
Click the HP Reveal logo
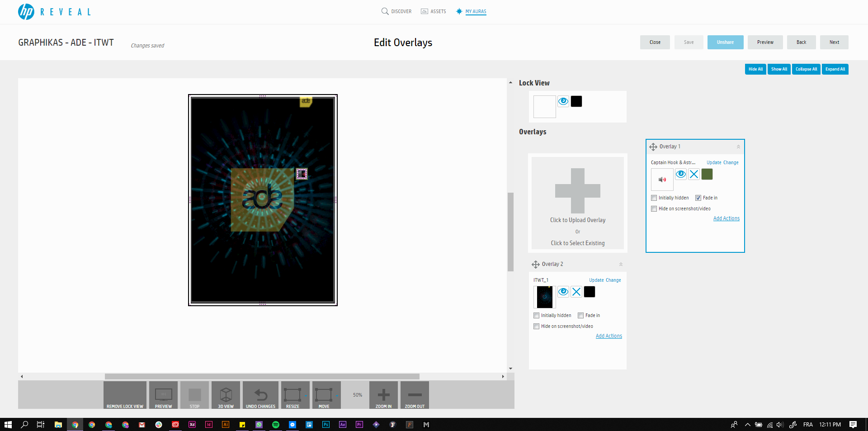click(54, 12)
